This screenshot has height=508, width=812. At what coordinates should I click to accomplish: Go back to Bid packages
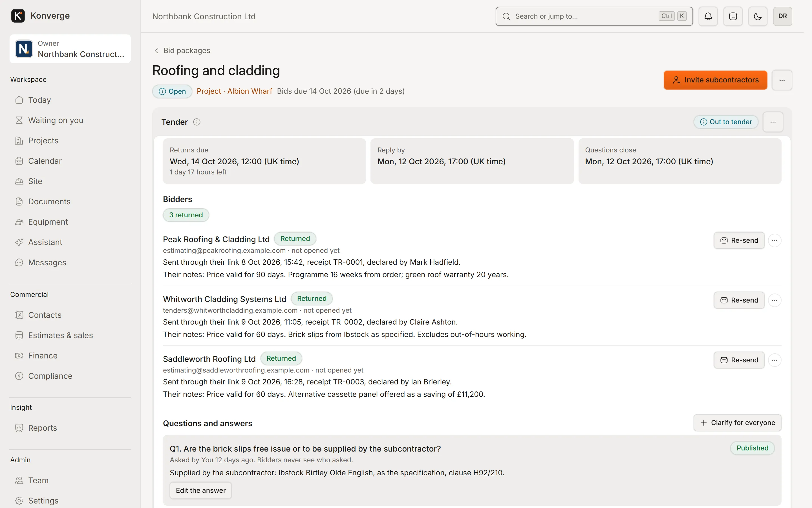pos(182,51)
